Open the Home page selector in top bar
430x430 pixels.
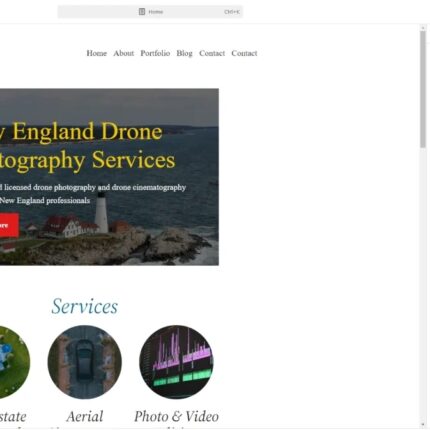[150, 12]
